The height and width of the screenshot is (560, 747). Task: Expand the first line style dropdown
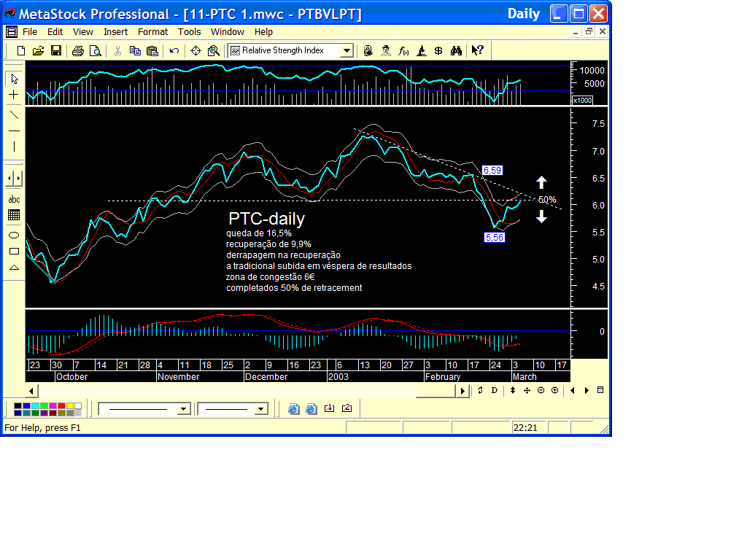[x=183, y=409]
